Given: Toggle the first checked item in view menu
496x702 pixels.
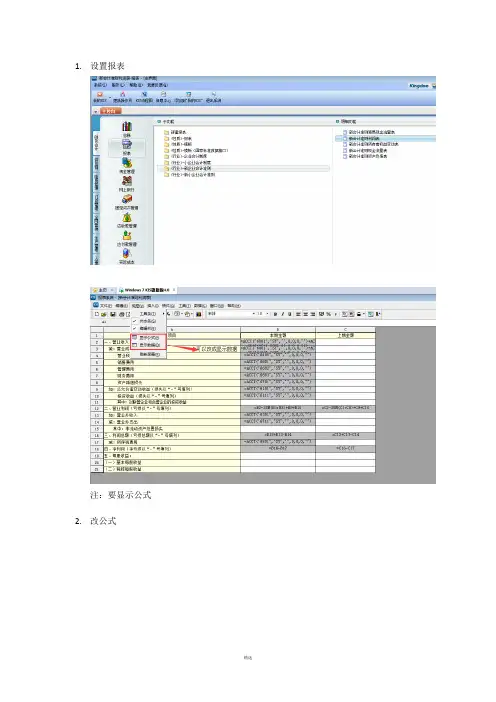Looking at the screenshot, I should tap(147, 321).
